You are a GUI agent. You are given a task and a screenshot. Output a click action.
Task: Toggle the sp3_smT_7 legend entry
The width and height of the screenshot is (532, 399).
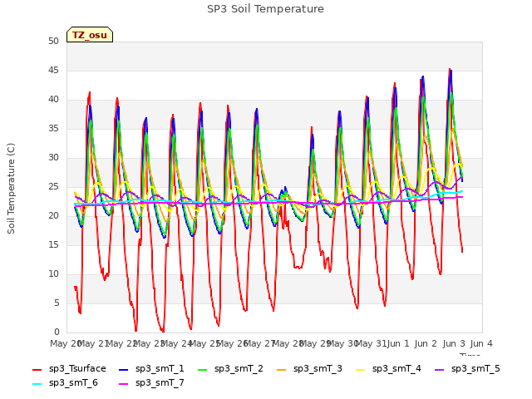(151, 383)
